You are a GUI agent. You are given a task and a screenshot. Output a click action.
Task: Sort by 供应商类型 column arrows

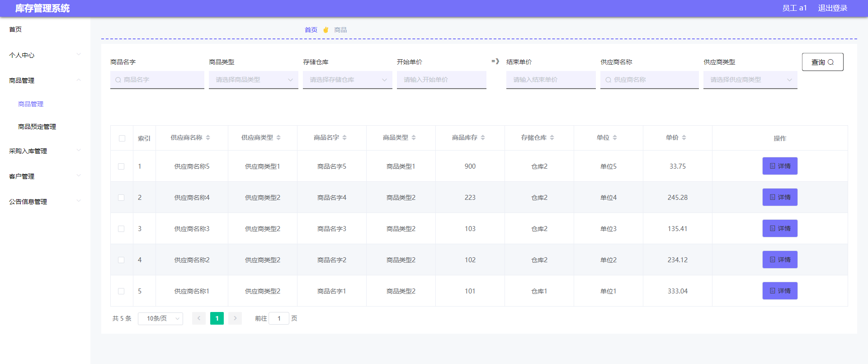[x=278, y=137]
